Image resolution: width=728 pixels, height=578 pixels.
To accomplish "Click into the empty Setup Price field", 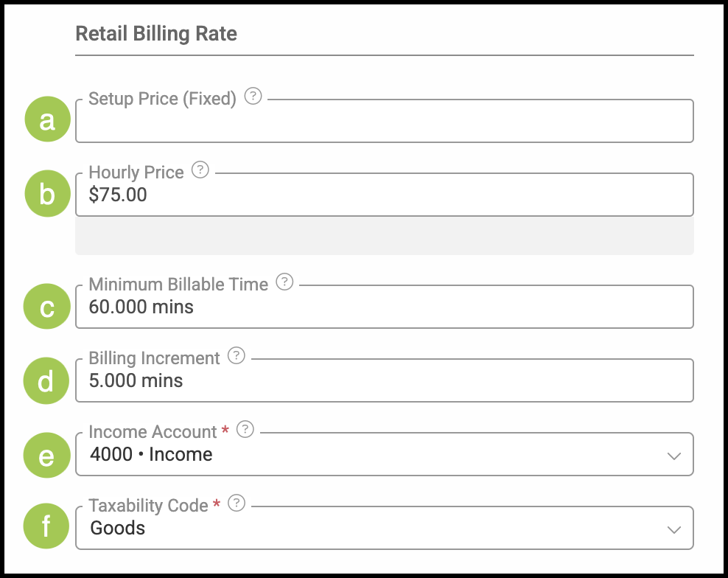I will point(383,124).
